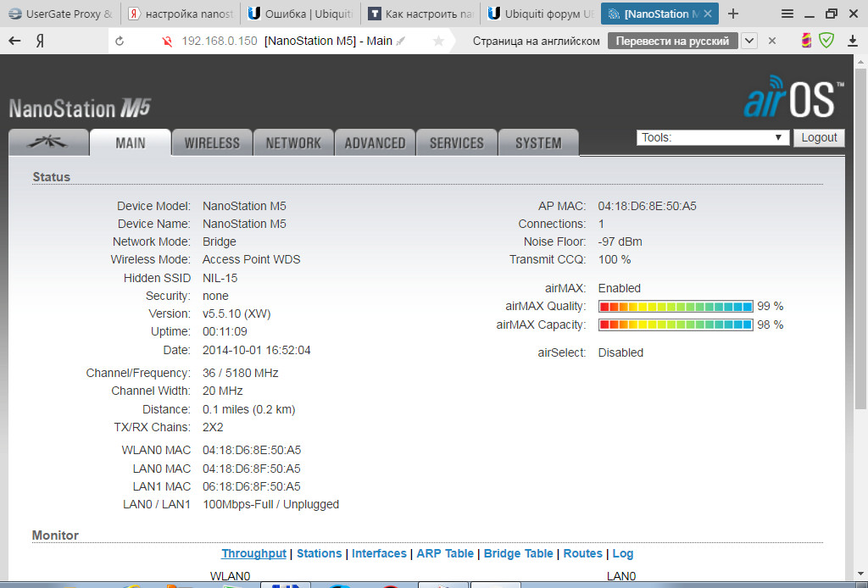
Task: Switch to the 'Ошибка | Ubiquiti' browser tab
Action: pos(301,14)
